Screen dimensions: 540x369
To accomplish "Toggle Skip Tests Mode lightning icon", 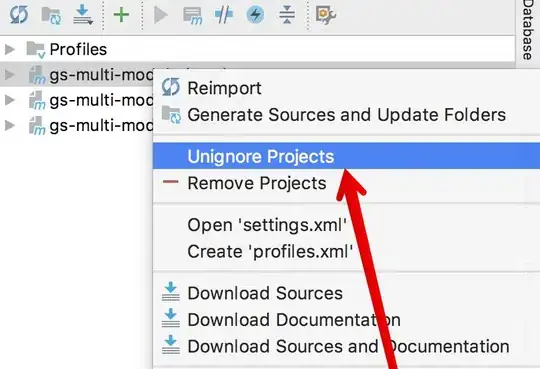I will tap(255, 15).
